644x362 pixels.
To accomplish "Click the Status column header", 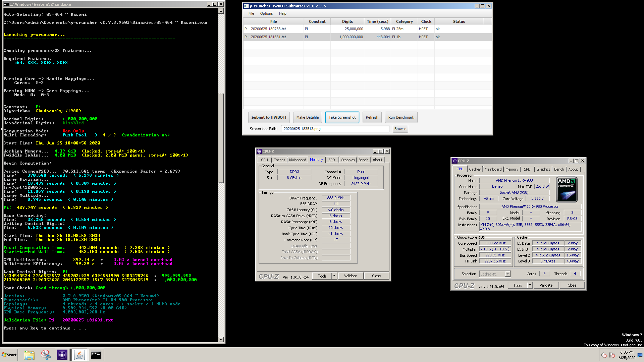I will tap(459, 21).
